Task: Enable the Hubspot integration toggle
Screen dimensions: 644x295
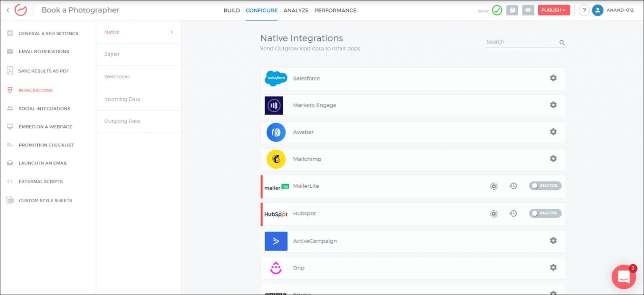Action: coord(545,213)
